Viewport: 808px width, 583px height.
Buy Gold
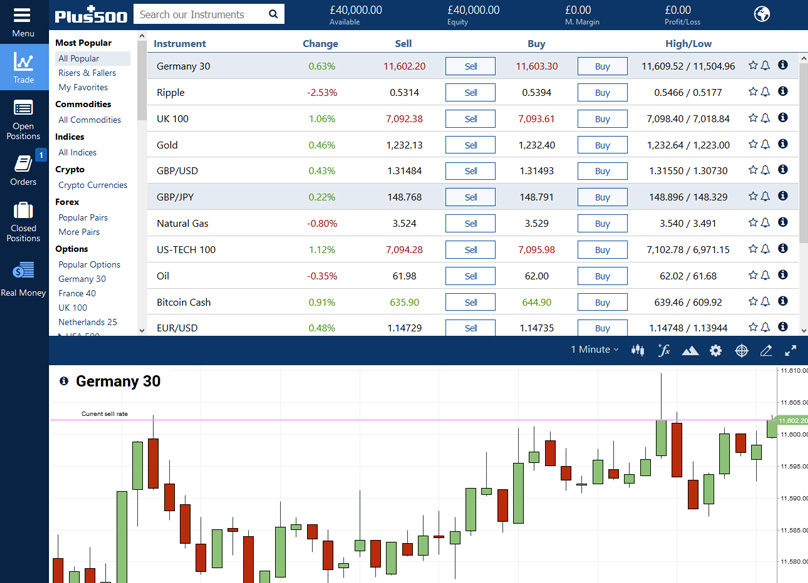(602, 145)
